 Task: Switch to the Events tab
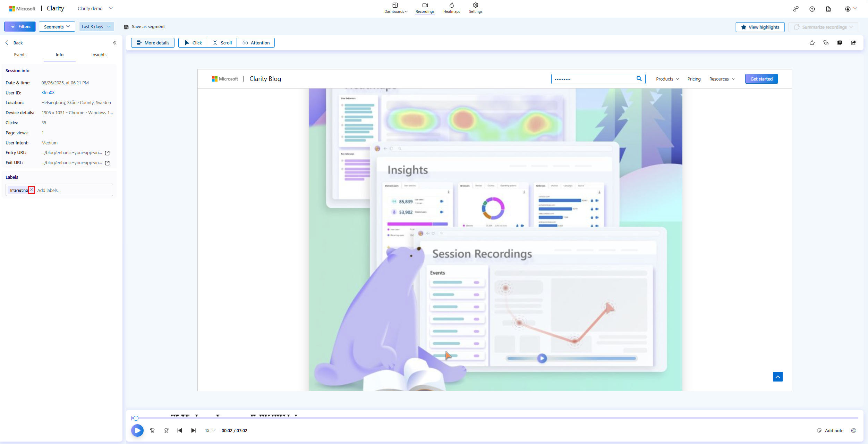pyautogui.click(x=20, y=55)
